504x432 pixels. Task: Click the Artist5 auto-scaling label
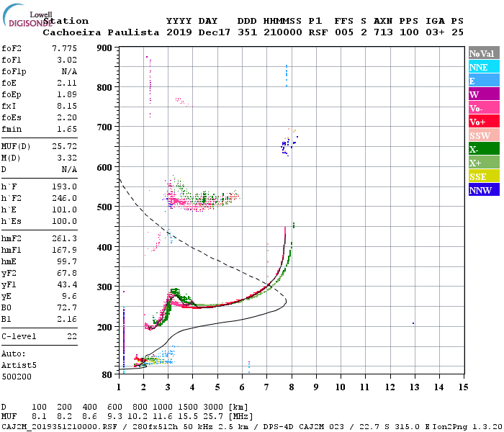[x=19, y=366]
